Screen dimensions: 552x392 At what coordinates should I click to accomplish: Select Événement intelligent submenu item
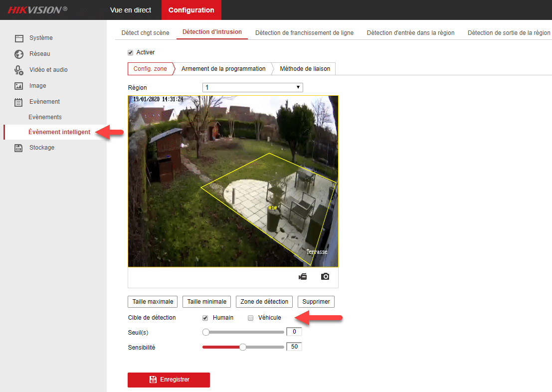[x=59, y=132]
